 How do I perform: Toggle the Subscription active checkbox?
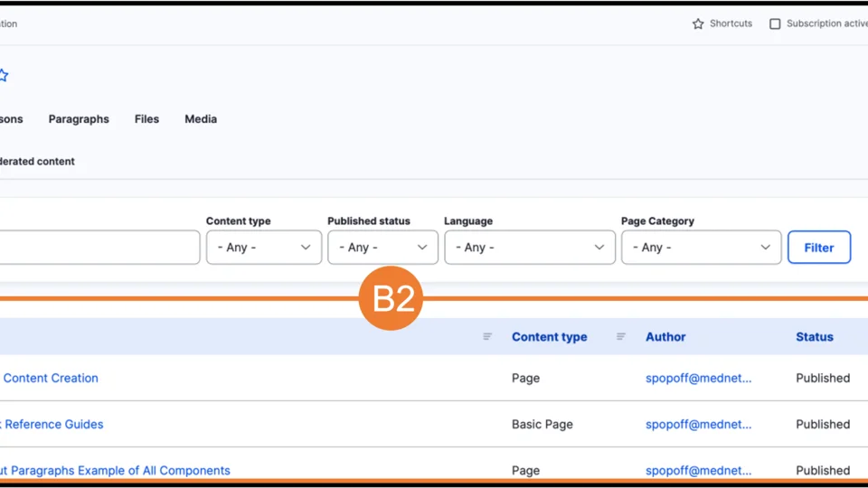[x=775, y=23]
